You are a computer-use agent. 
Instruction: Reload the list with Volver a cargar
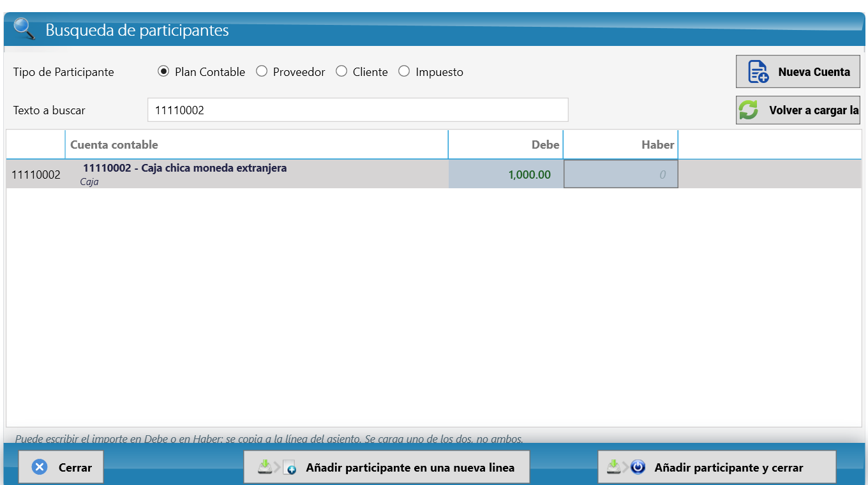pos(798,110)
